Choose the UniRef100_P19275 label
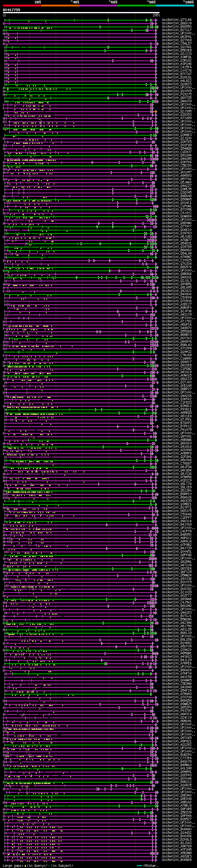This screenshot has height=868, width=197. tap(176, 94)
